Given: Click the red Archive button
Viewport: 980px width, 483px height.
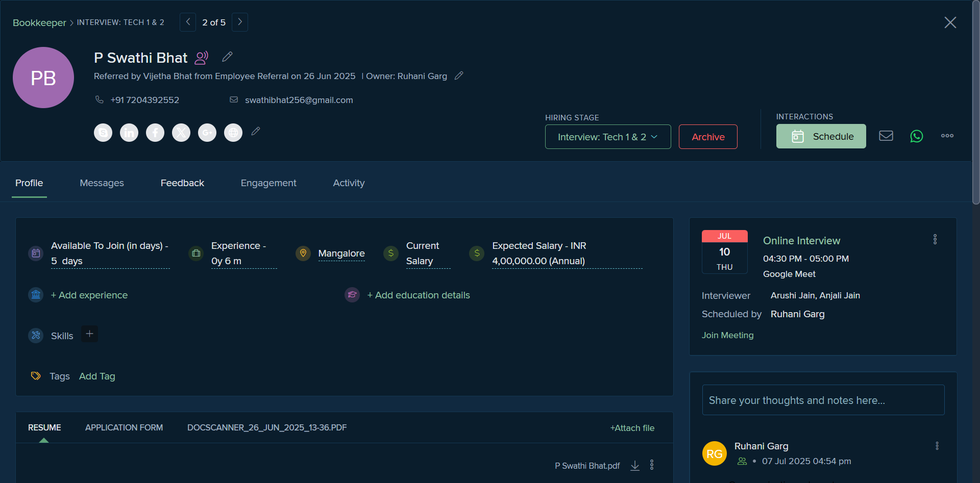Looking at the screenshot, I should tap(708, 137).
